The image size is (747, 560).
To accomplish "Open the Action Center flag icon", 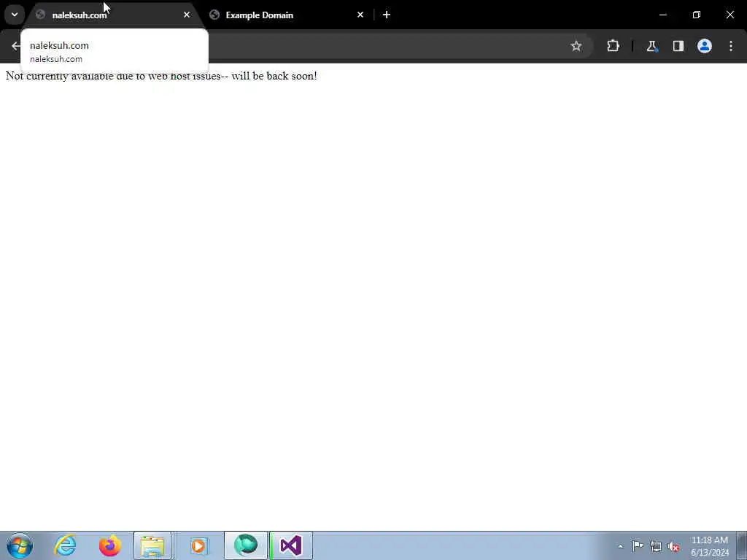I will click(x=638, y=546).
